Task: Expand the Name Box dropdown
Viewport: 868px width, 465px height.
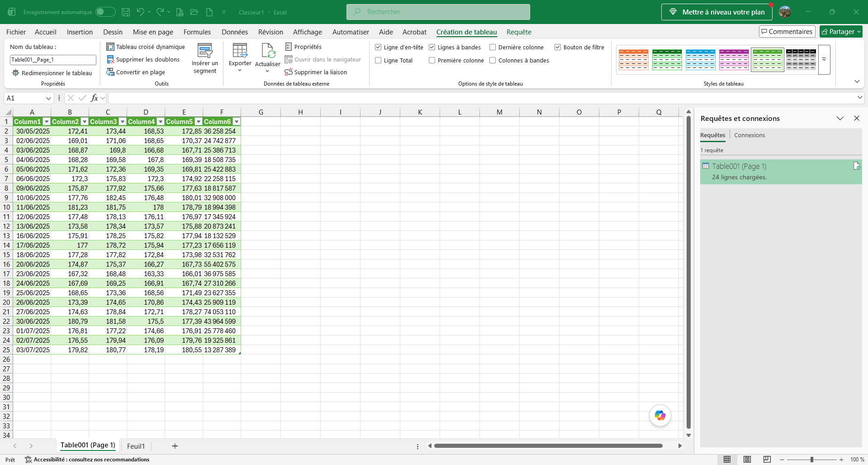Action: pyautogui.click(x=48, y=98)
